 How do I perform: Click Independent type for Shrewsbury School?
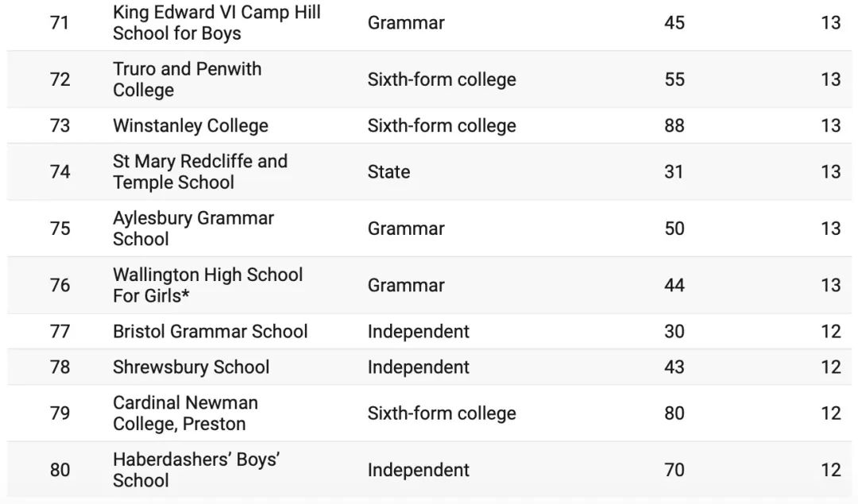418,367
